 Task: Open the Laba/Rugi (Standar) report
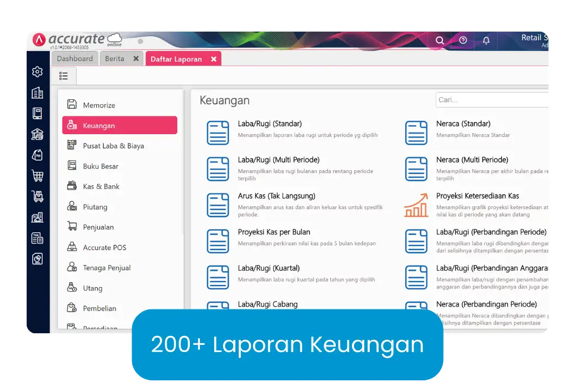point(270,124)
